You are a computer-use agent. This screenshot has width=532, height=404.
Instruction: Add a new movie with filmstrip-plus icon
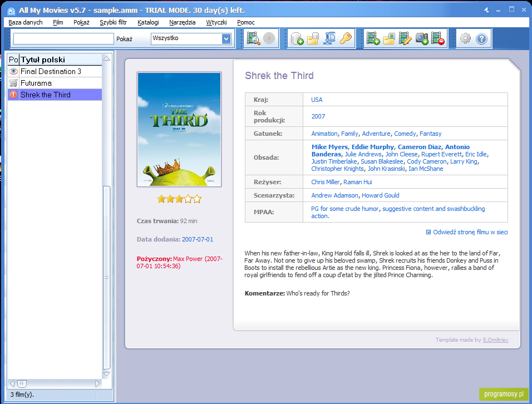[373, 38]
